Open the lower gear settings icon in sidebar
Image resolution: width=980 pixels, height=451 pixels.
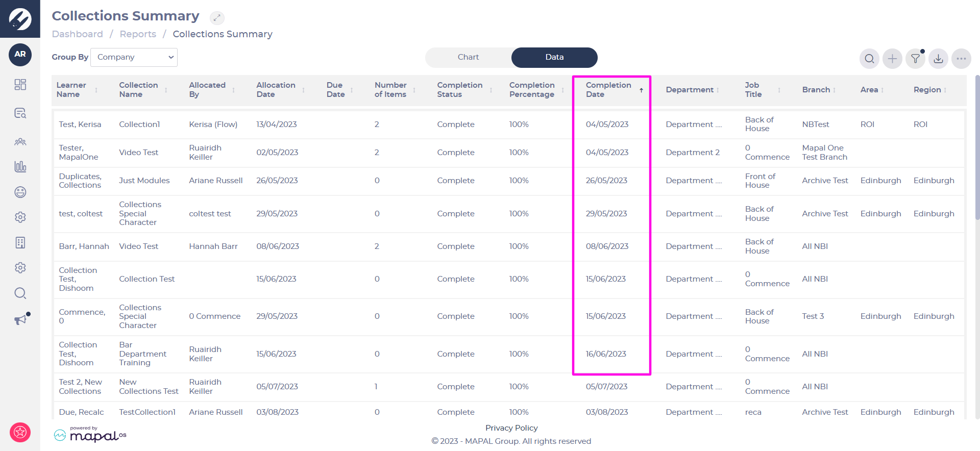click(x=20, y=268)
